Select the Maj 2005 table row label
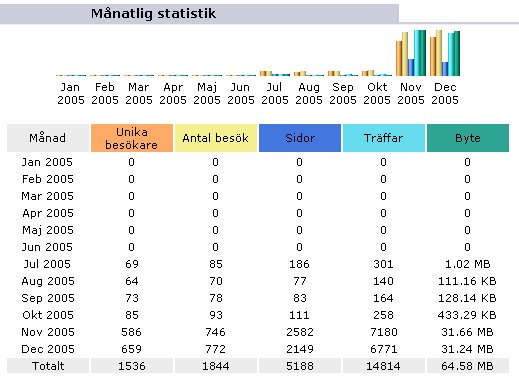This screenshot has height=385, width=519. pyautogui.click(x=48, y=230)
